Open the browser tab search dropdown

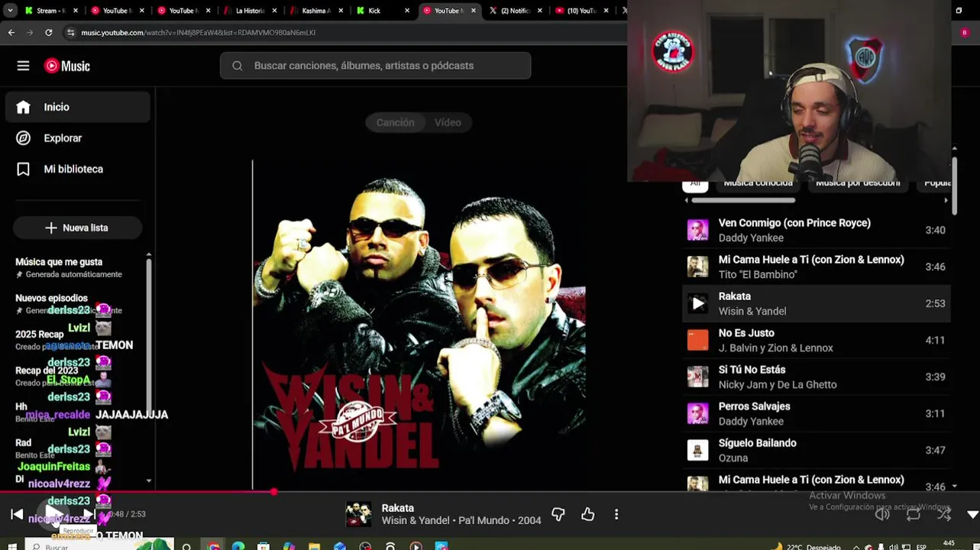point(10,11)
